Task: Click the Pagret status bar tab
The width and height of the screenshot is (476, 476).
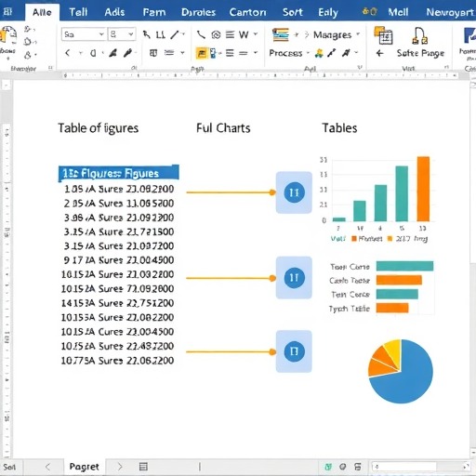Action: point(85,467)
